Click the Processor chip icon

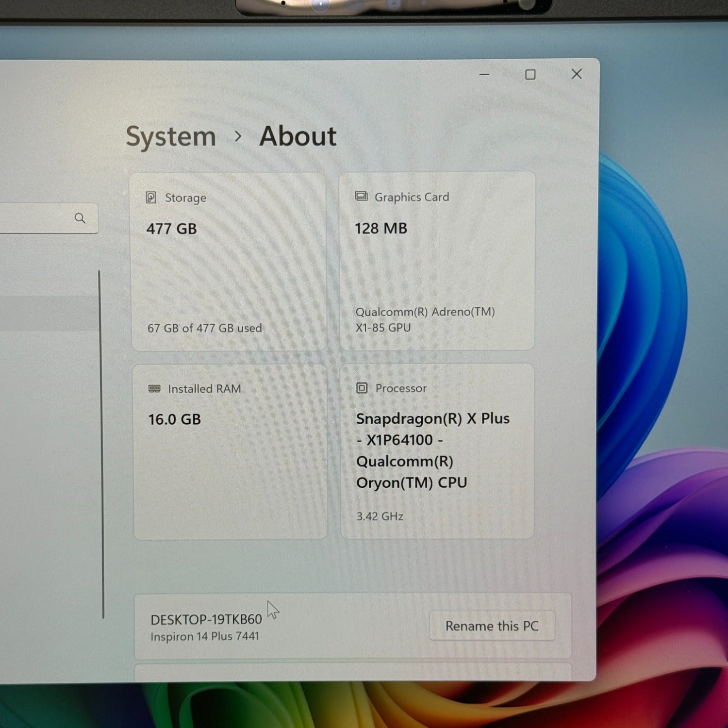pyautogui.click(x=362, y=388)
